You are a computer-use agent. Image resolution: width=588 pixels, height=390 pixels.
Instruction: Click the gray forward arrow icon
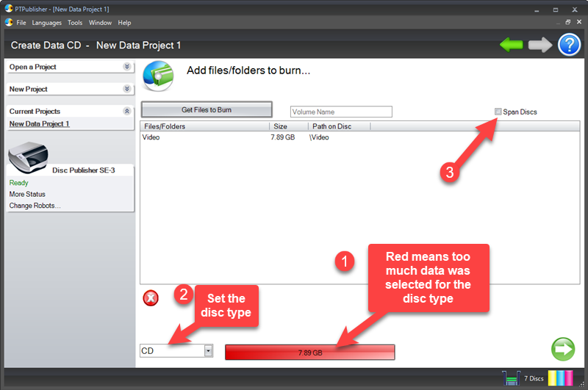pos(540,46)
